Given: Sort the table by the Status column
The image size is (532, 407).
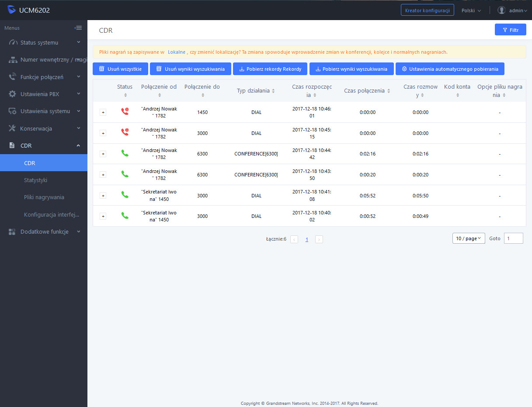Looking at the screenshot, I should (x=125, y=95).
